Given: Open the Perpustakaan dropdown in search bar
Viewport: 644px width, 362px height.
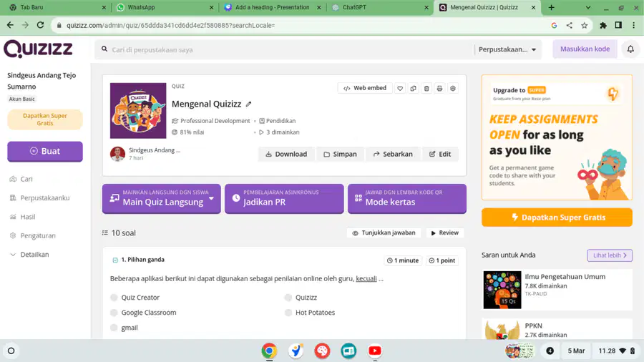Looking at the screenshot, I should [x=507, y=49].
